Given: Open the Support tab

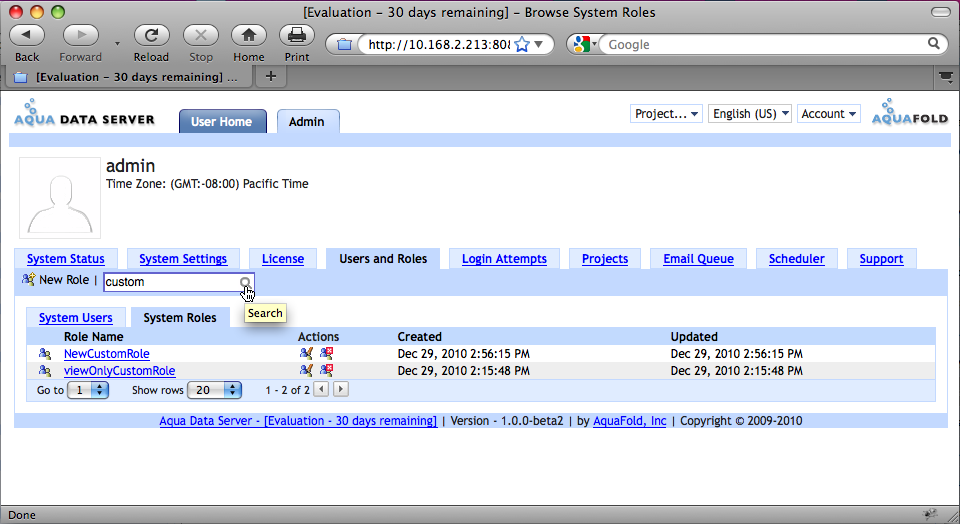Looking at the screenshot, I should coord(882,259).
